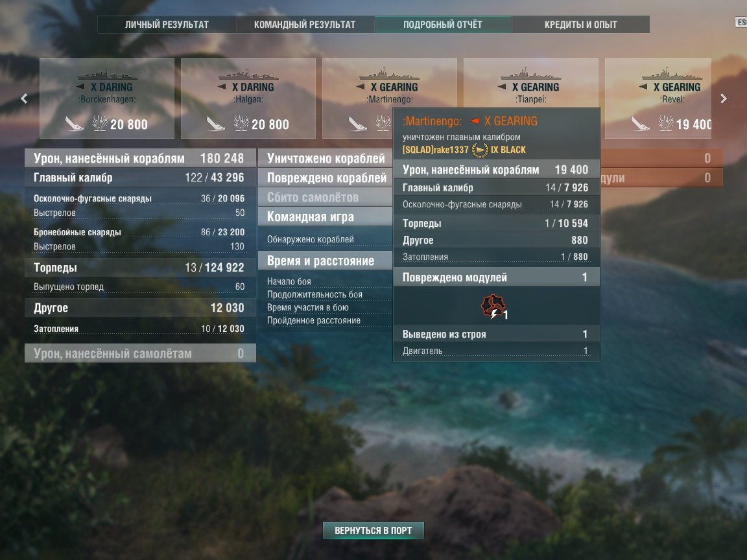This screenshot has width=747, height=560.
Task: Click the damaged engine module icon
Action: click(x=493, y=307)
